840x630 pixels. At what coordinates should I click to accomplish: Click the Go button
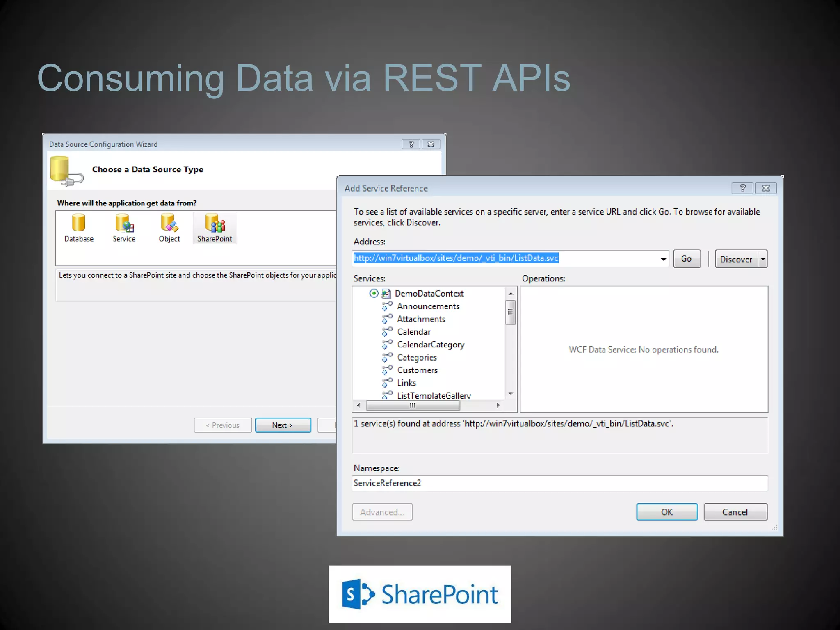click(687, 259)
